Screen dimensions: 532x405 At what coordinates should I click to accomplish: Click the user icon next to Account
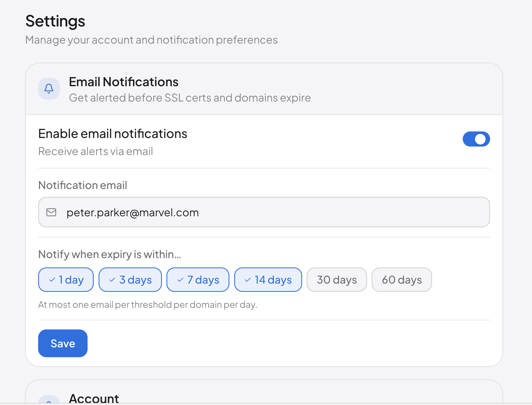(x=49, y=403)
